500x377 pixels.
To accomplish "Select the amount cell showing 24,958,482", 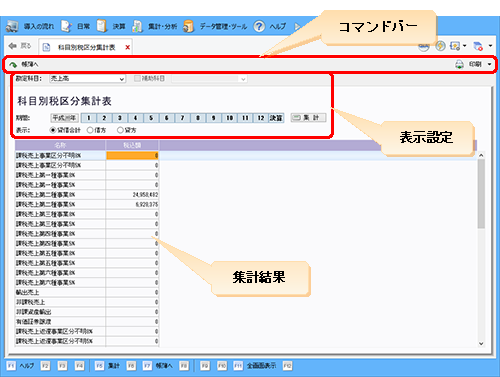I will 132,194.
